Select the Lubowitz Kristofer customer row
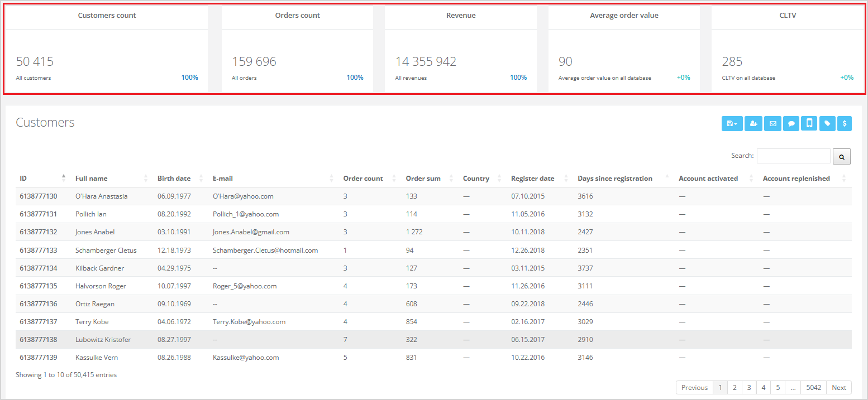 [x=103, y=340]
